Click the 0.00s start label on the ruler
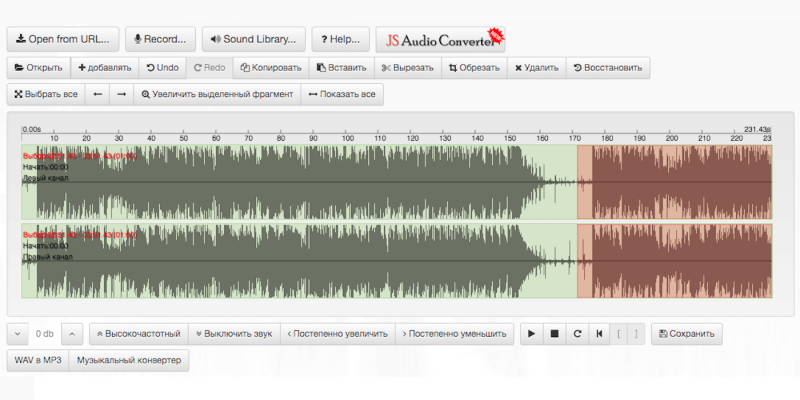 (32, 129)
